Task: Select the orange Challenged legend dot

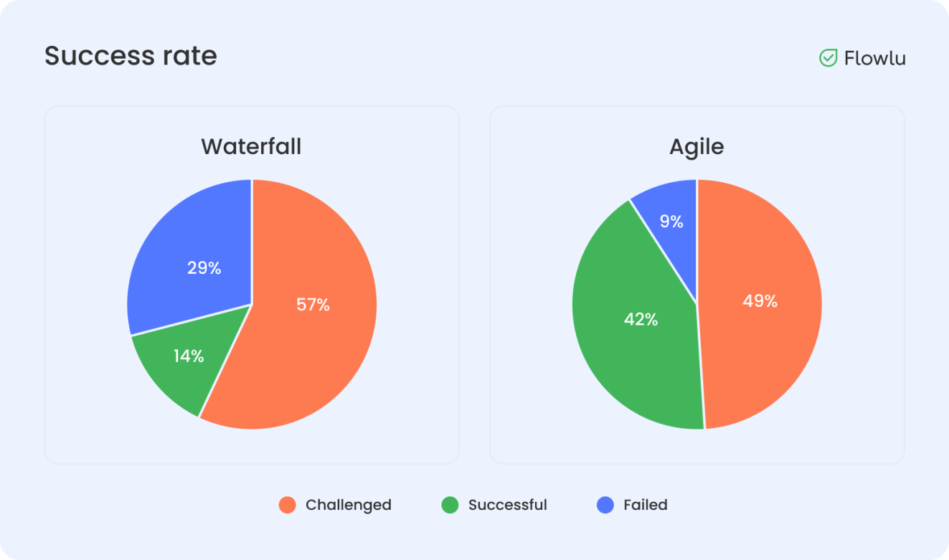Action: [x=288, y=505]
